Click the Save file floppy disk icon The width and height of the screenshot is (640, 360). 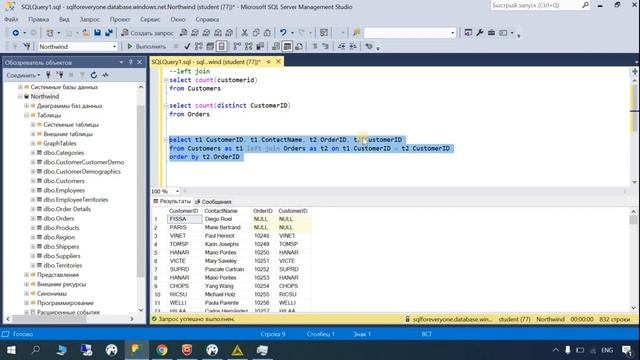click(x=97, y=33)
